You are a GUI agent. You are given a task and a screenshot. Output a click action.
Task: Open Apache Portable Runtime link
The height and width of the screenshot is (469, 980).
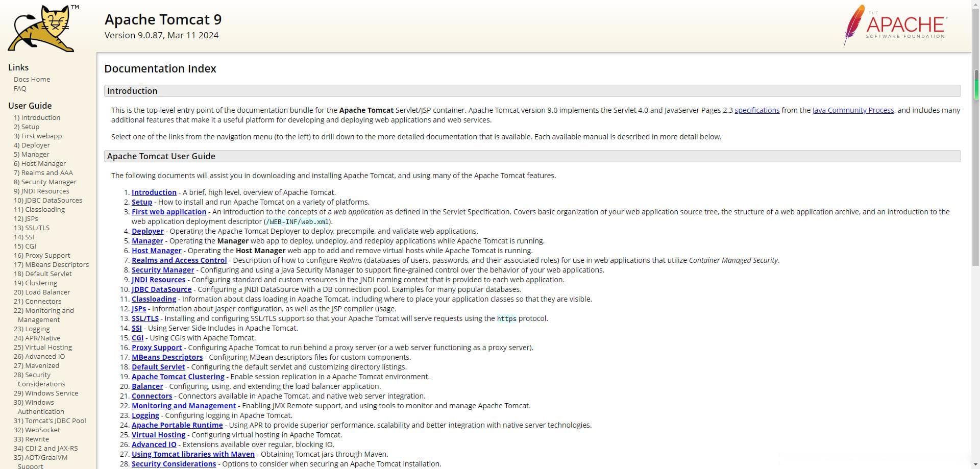[177, 425]
